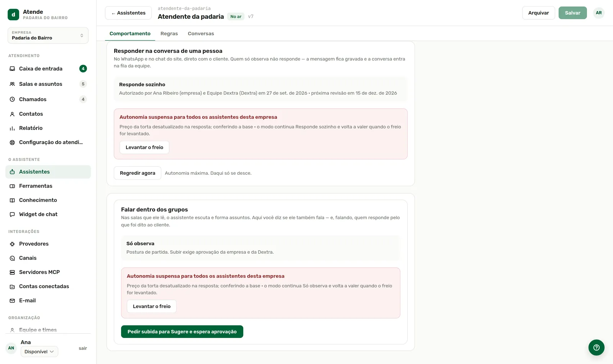Viewport: 613px width, 364px height.
Task: Click the Salas e assuntos icon
Action: pos(12,84)
